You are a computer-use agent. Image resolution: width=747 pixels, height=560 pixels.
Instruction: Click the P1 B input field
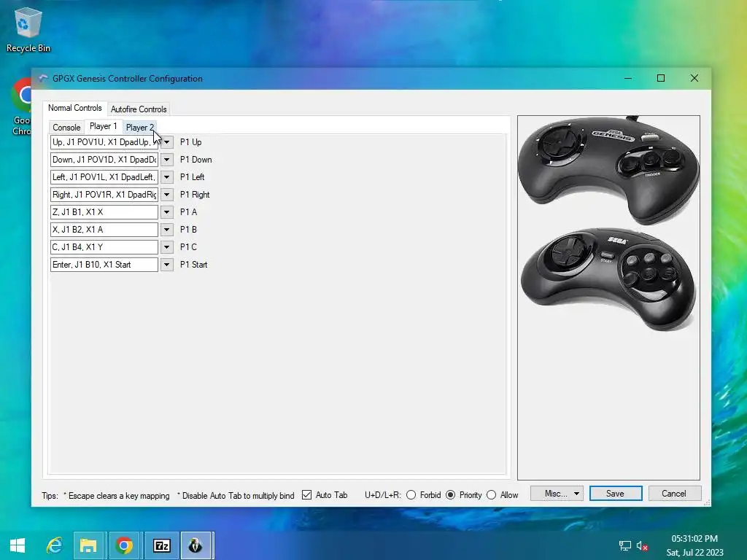pos(104,230)
